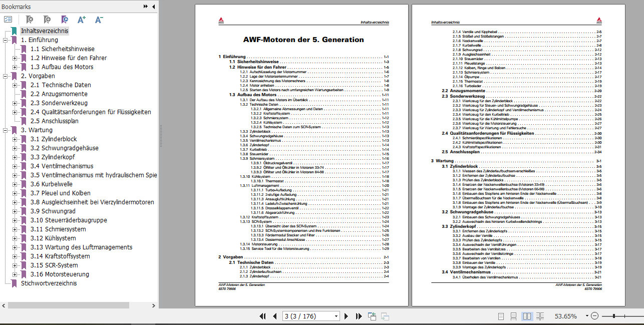This screenshot has height=325, width=644.
Task: Click the next view icon
Action: coord(385,316)
